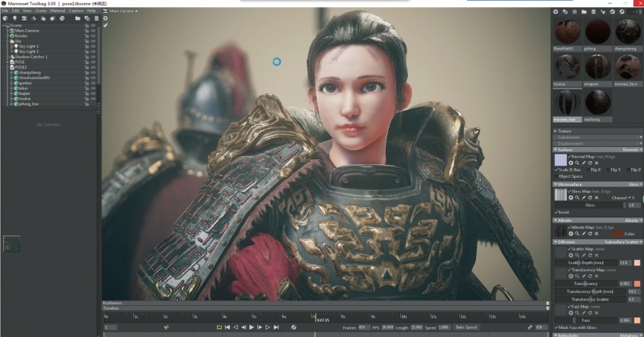Click Bake Speed button in timeline
Screen dimensions: 644x337
click(466, 327)
